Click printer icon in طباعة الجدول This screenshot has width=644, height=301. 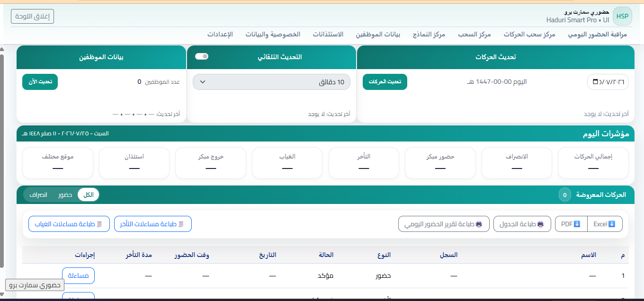pos(540,224)
